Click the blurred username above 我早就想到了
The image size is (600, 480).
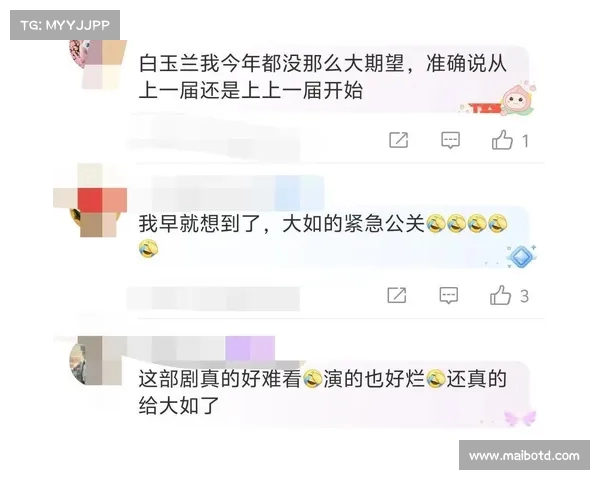click(238, 193)
